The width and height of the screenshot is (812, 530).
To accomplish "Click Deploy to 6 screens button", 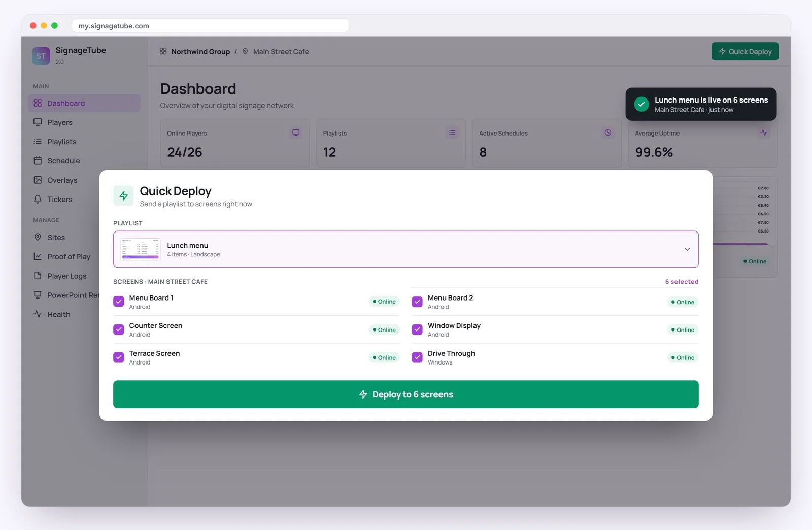I will click(x=406, y=394).
